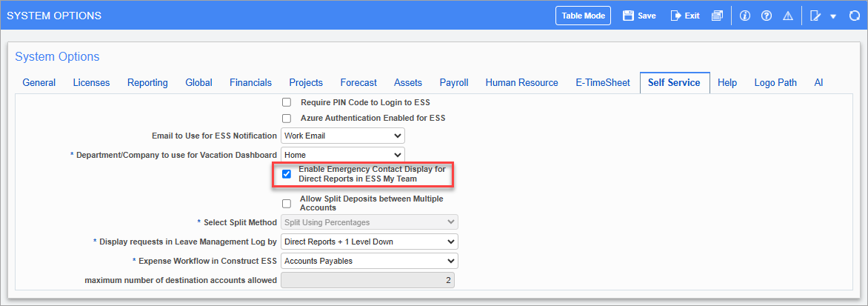Open the Reporting tab
Viewport: 868px width, 306px height.
147,82
